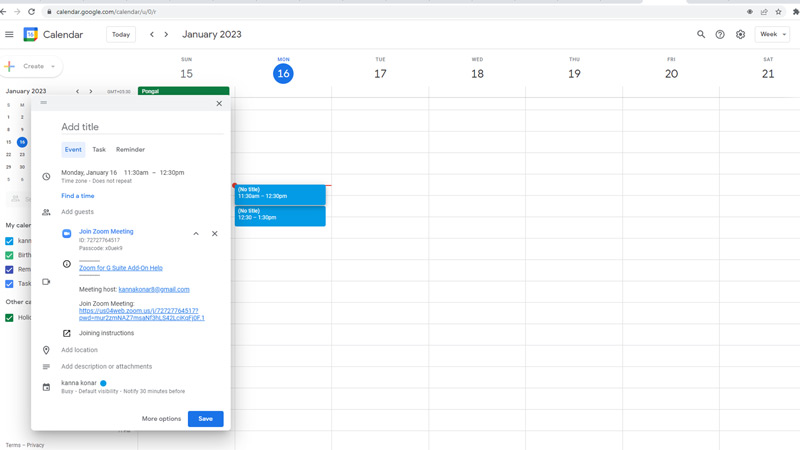Click the Google Calendar logo icon

pos(31,34)
